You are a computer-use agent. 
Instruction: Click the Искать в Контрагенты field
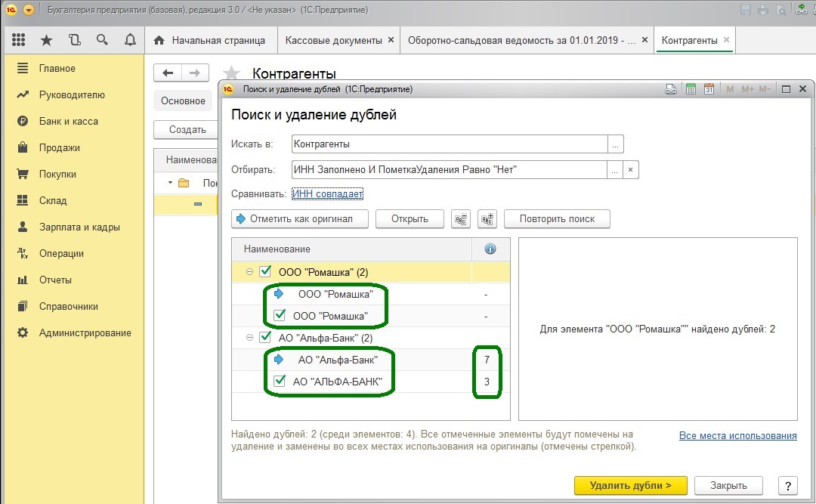coord(450,144)
